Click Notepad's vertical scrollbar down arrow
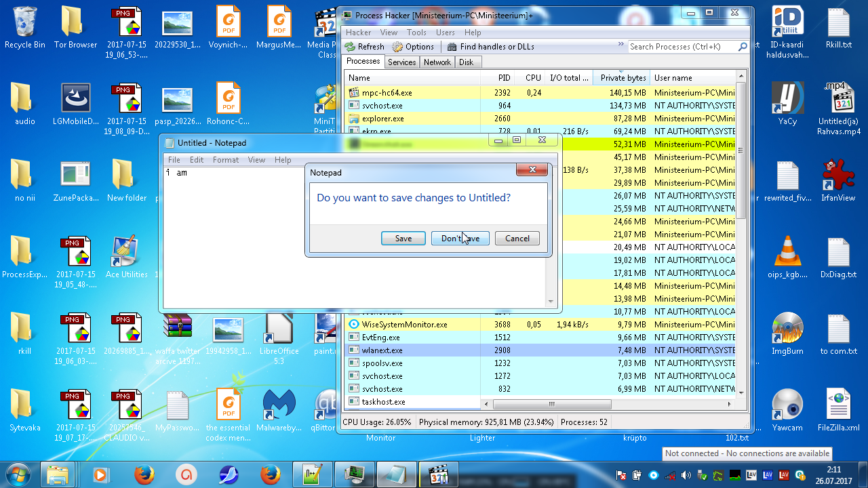Viewport: 868px width, 488px height. [551, 302]
